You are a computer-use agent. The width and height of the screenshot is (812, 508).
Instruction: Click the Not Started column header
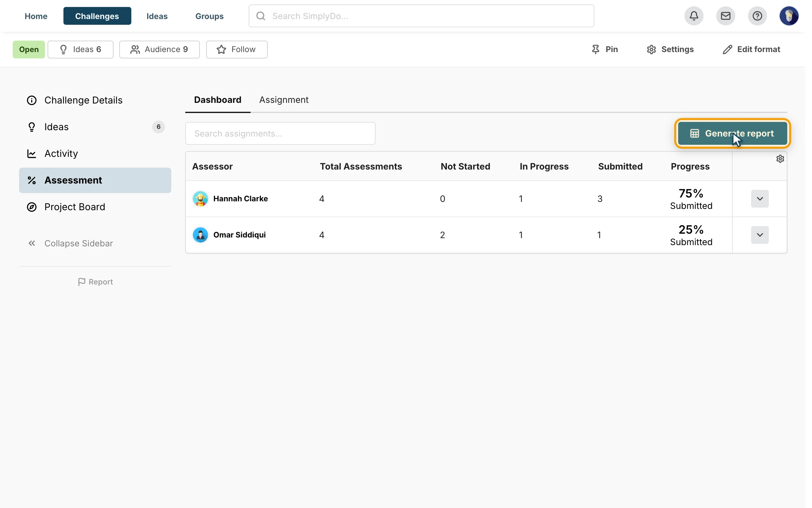(465, 166)
